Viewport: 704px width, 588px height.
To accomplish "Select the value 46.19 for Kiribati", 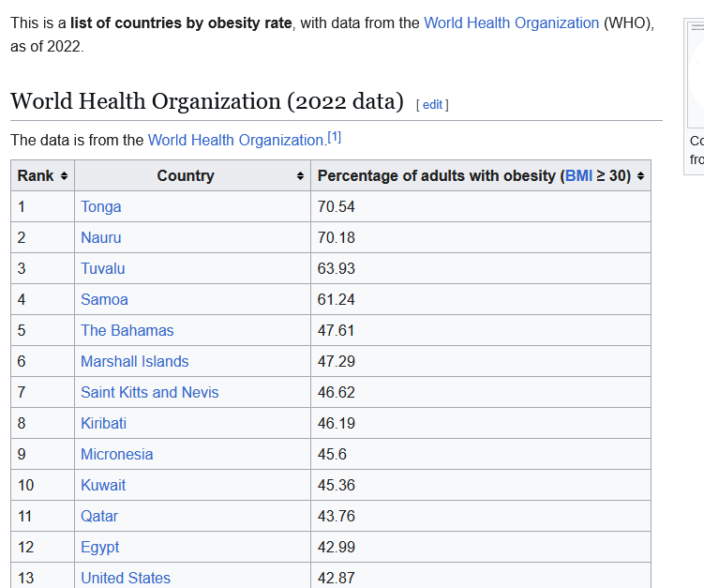I will coord(337,424).
